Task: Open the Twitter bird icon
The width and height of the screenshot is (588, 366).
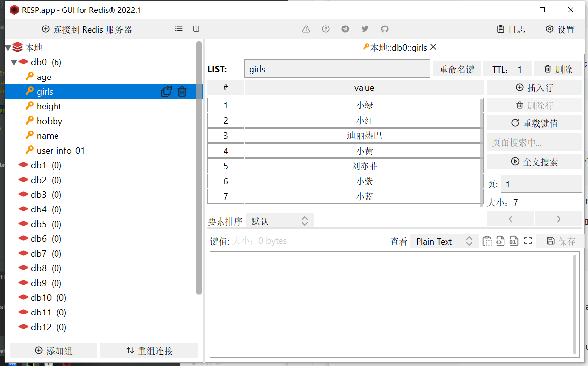Action: pyautogui.click(x=365, y=29)
